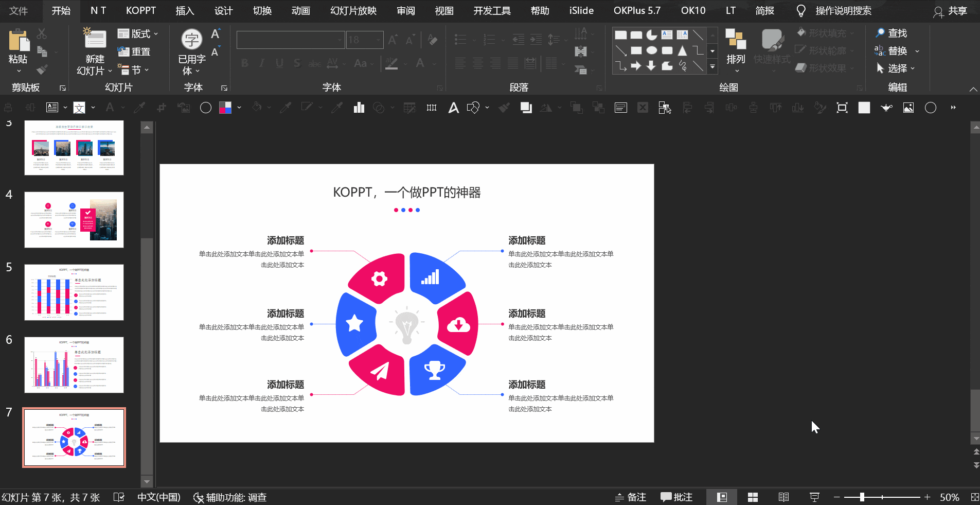Click the Share (共享) button
Viewport: 980px width, 505px height.
951,11
